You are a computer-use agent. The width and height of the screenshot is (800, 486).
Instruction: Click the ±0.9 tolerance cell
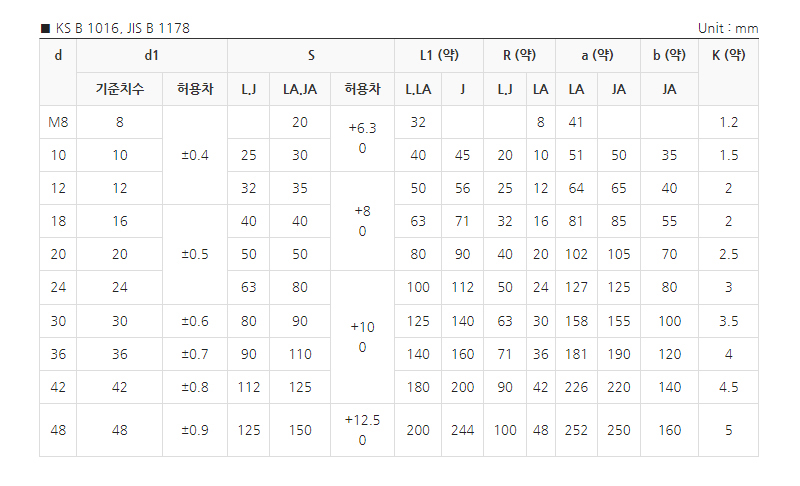click(x=194, y=430)
